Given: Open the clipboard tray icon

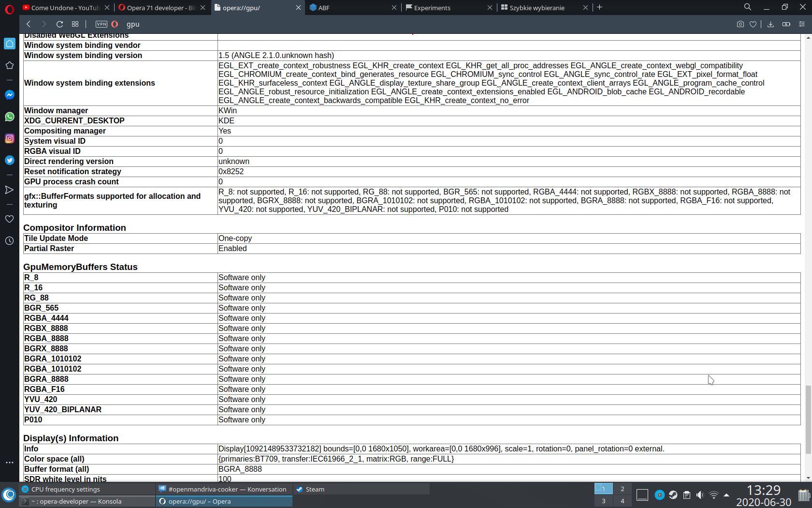Looking at the screenshot, I should point(686,495).
